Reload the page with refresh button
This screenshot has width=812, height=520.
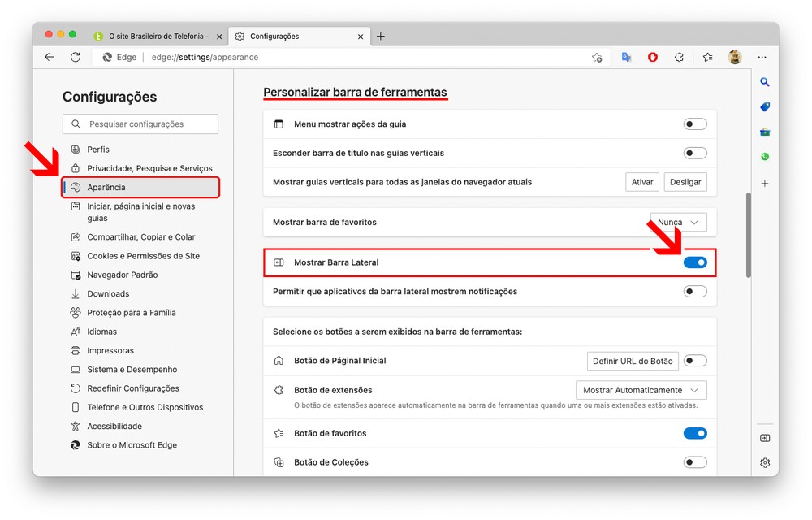tap(76, 57)
